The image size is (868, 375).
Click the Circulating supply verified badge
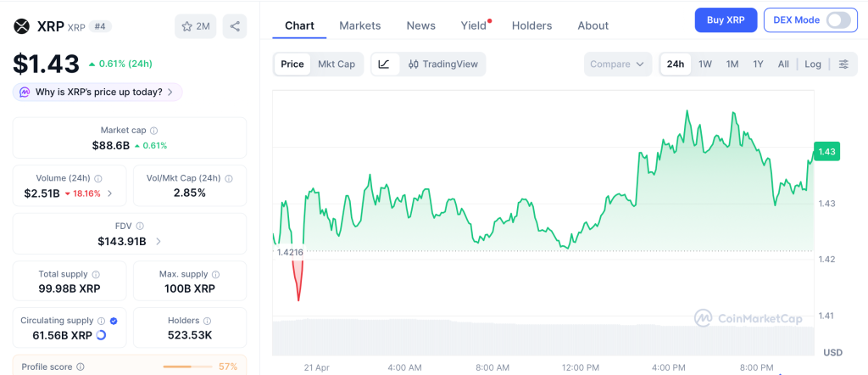pyautogui.click(x=114, y=322)
